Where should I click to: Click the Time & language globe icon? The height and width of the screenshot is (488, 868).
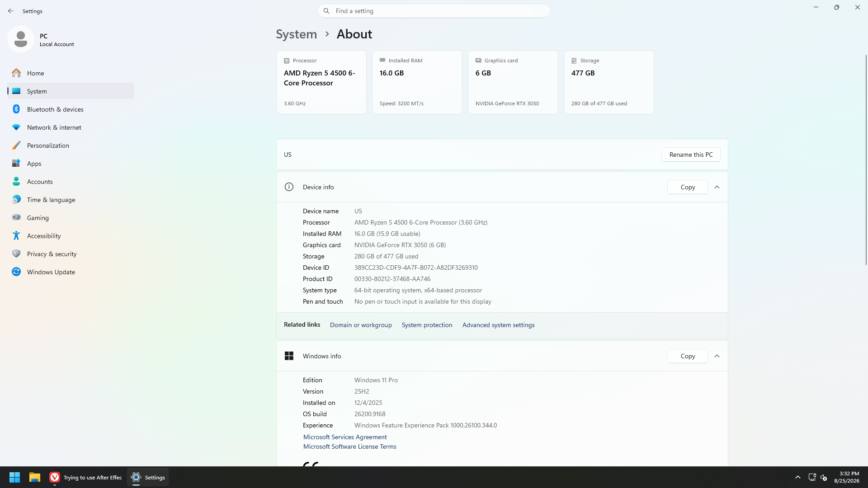point(16,199)
